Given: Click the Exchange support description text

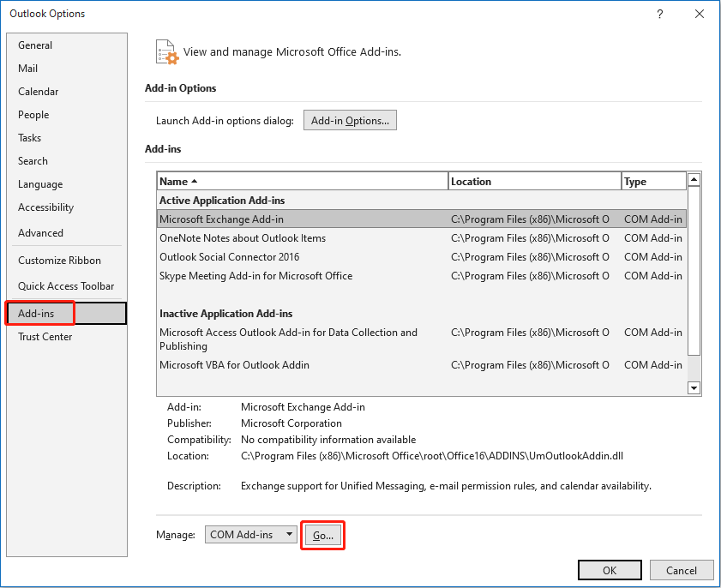Looking at the screenshot, I should [x=446, y=486].
